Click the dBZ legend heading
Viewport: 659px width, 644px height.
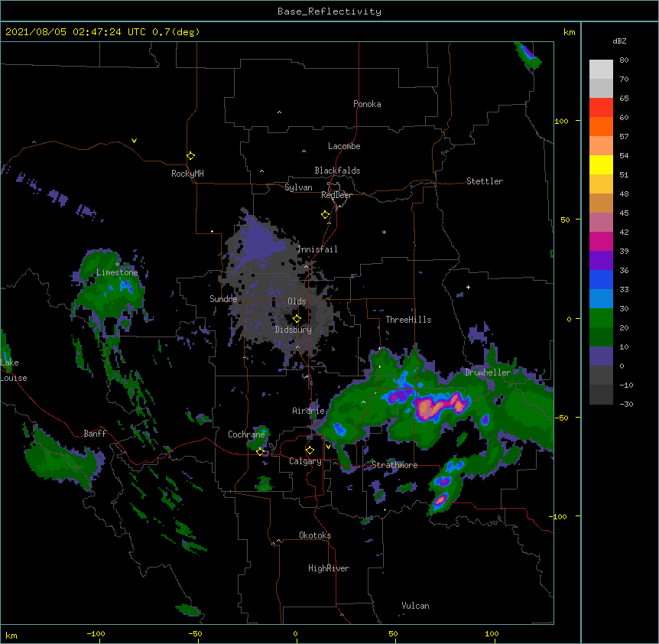(619, 41)
